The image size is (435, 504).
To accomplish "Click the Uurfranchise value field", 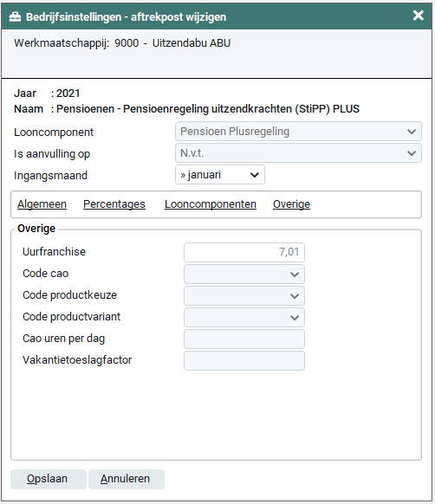I will (244, 252).
